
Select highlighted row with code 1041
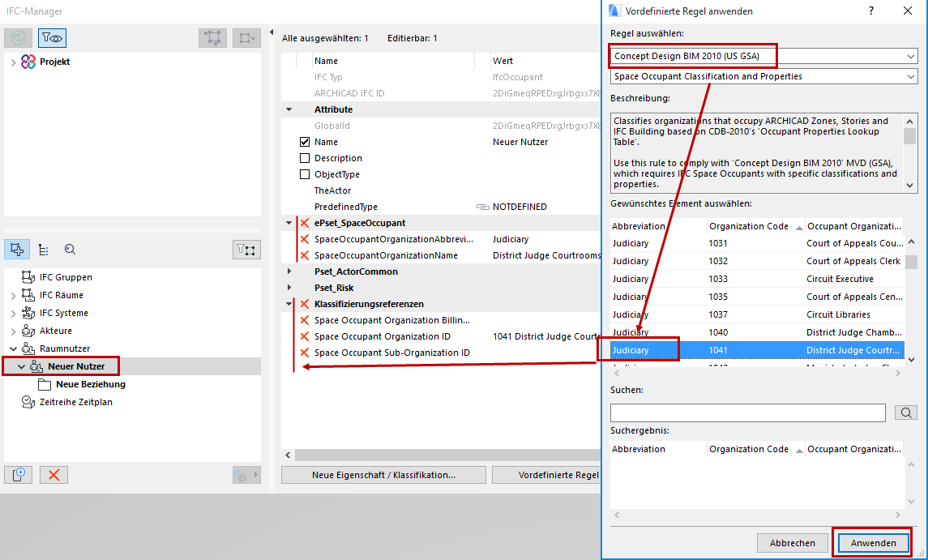(x=757, y=350)
